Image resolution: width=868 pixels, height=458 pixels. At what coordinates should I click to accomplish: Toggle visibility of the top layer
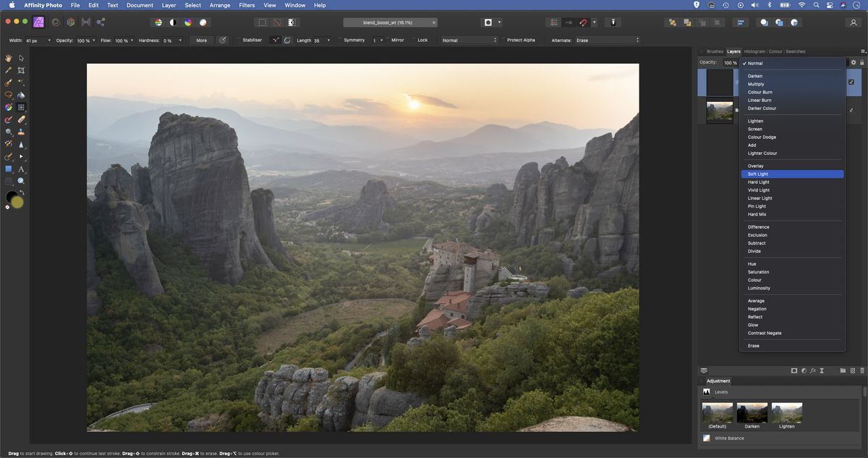851,82
